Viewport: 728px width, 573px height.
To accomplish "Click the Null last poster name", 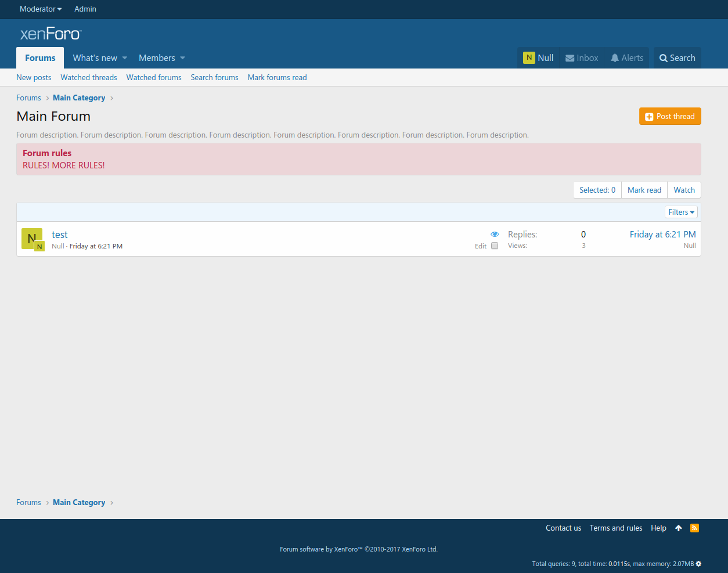I will click(690, 246).
